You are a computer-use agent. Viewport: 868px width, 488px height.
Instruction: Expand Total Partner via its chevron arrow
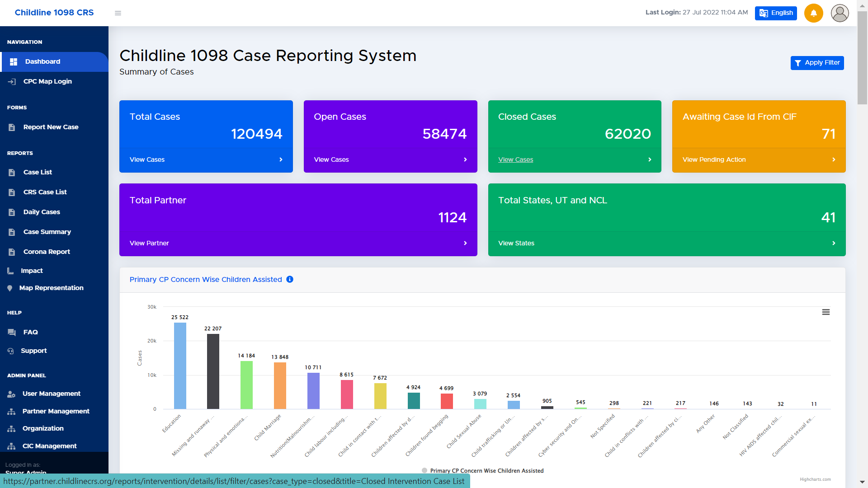click(465, 243)
